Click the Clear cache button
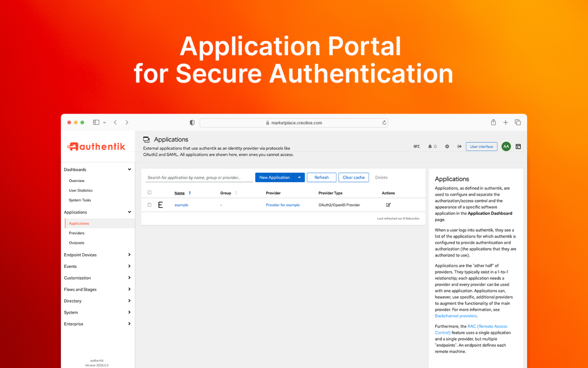Screen dimensions: 588x368 (x=354, y=177)
